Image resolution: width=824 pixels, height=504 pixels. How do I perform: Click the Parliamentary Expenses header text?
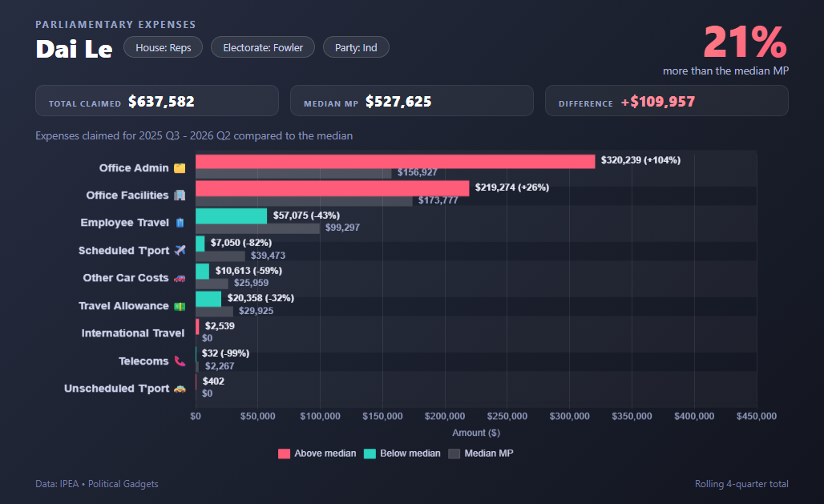tap(115, 25)
